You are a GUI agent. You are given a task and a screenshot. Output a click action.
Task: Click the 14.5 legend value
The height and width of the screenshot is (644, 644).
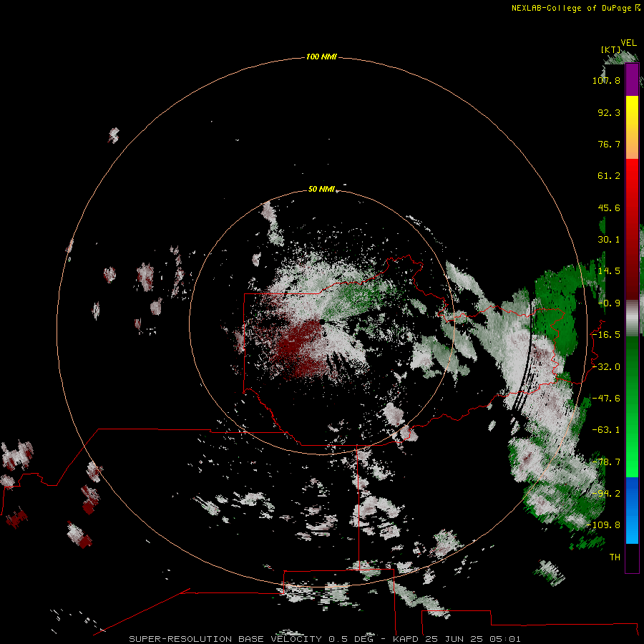(x=609, y=271)
